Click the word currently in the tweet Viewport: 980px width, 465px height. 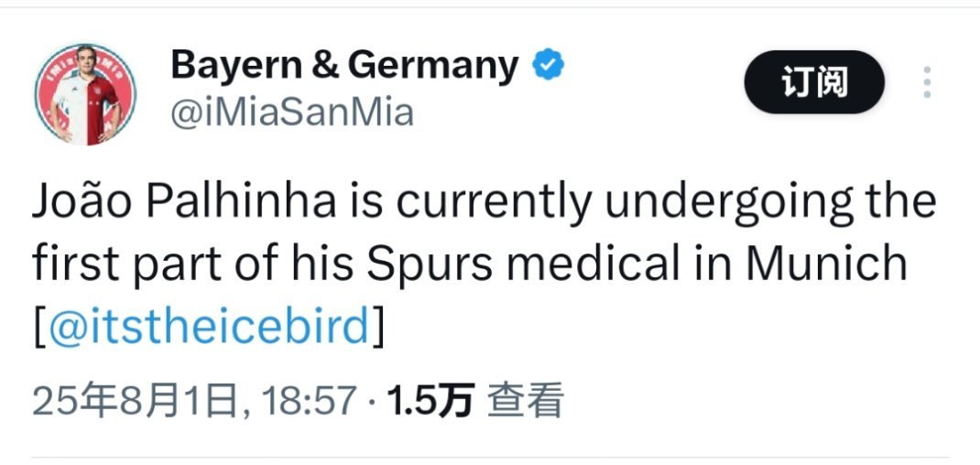pyautogui.click(x=495, y=204)
